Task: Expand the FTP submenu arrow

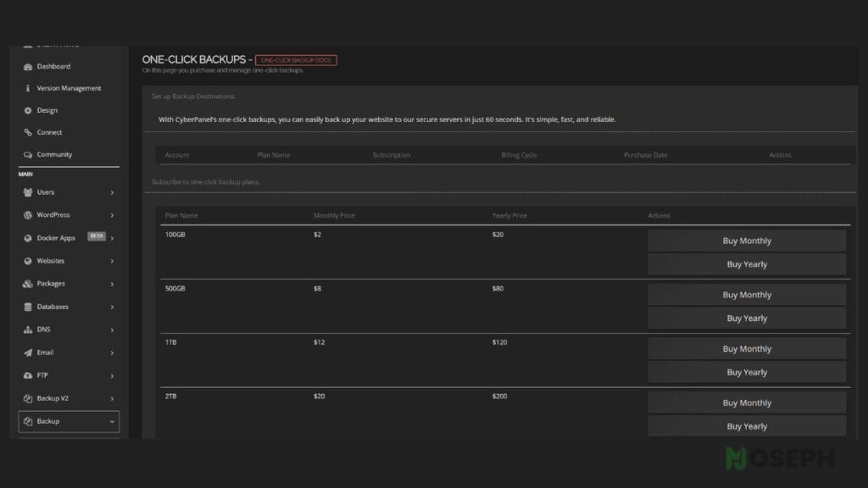Action: point(112,375)
